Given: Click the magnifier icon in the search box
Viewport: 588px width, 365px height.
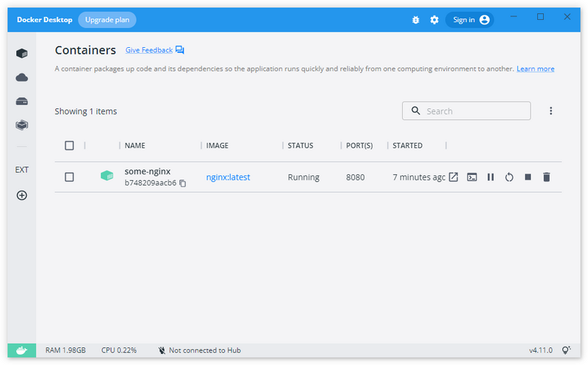Looking at the screenshot, I should tap(415, 111).
